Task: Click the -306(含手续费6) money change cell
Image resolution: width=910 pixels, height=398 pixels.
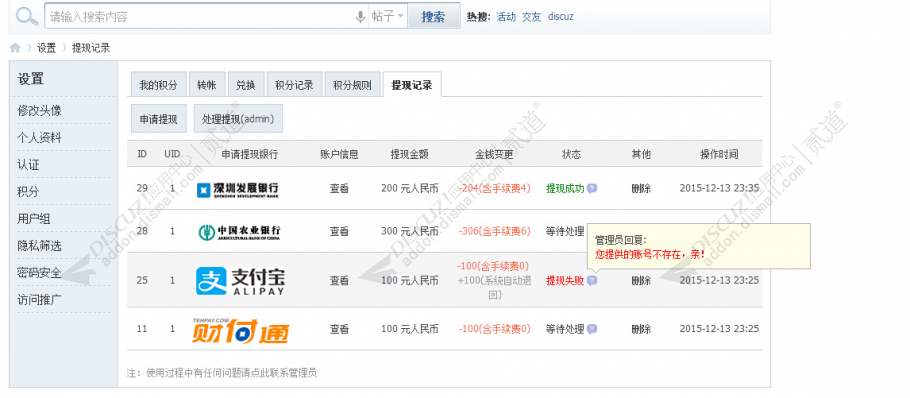Action: (494, 231)
